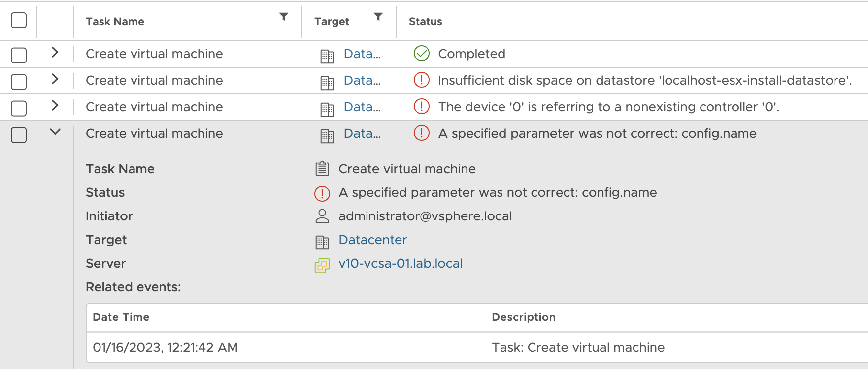Screen dimensions: 868x369
Task: Select the checkbox for the Completed task row
Action: click(19, 55)
